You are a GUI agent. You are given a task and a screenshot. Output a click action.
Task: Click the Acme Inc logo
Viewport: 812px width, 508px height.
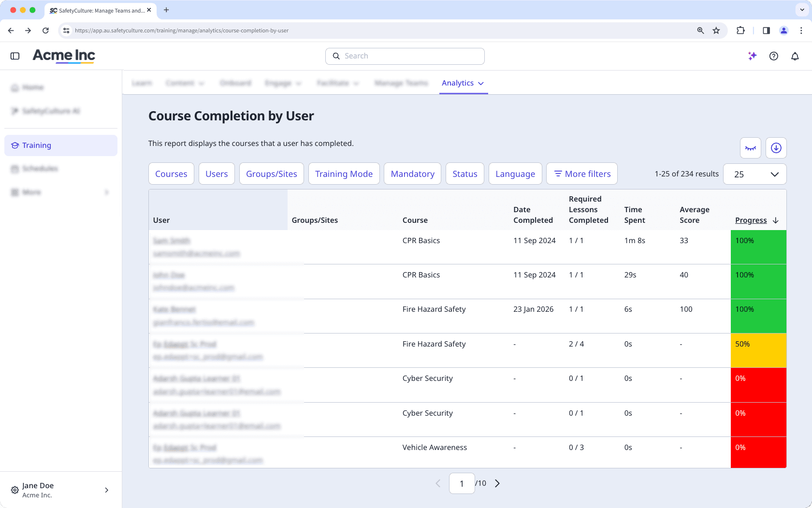click(x=64, y=56)
